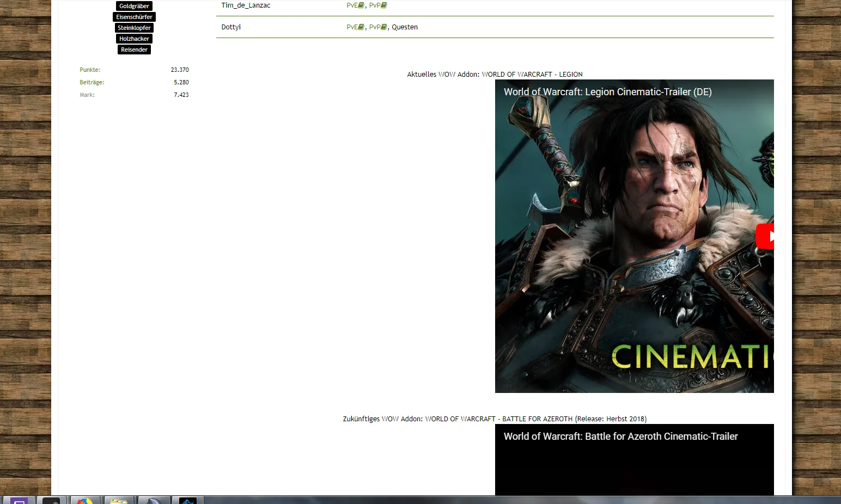The image size is (841, 504).
Task: Click the Eisenschürfer rank badge
Action: pos(134,17)
